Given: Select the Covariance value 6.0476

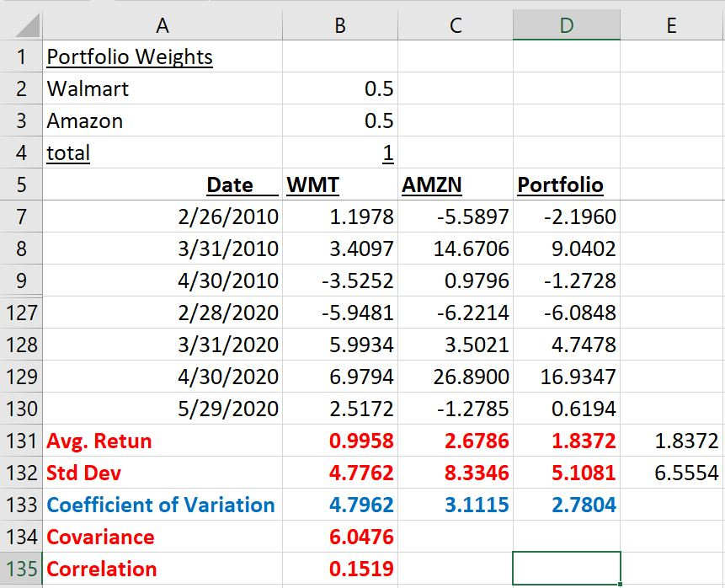Looking at the screenshot, I should point(340,537).
